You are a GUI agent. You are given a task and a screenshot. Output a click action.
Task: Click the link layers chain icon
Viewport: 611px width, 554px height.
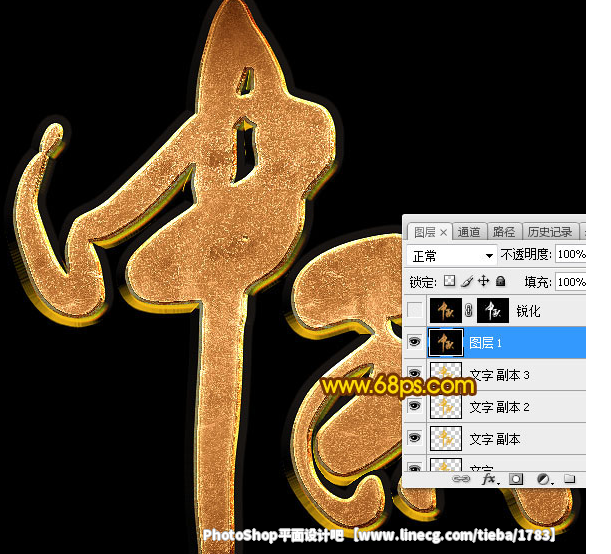(463, 479)
